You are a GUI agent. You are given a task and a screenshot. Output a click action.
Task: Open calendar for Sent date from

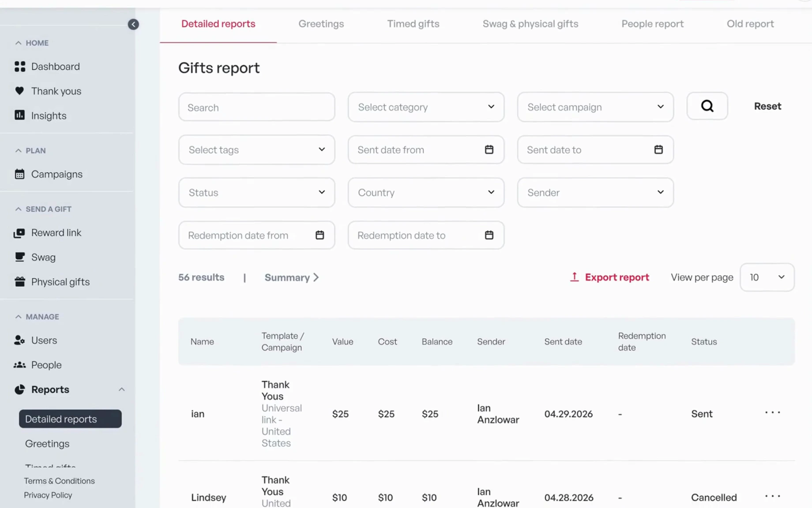[489, 149]
